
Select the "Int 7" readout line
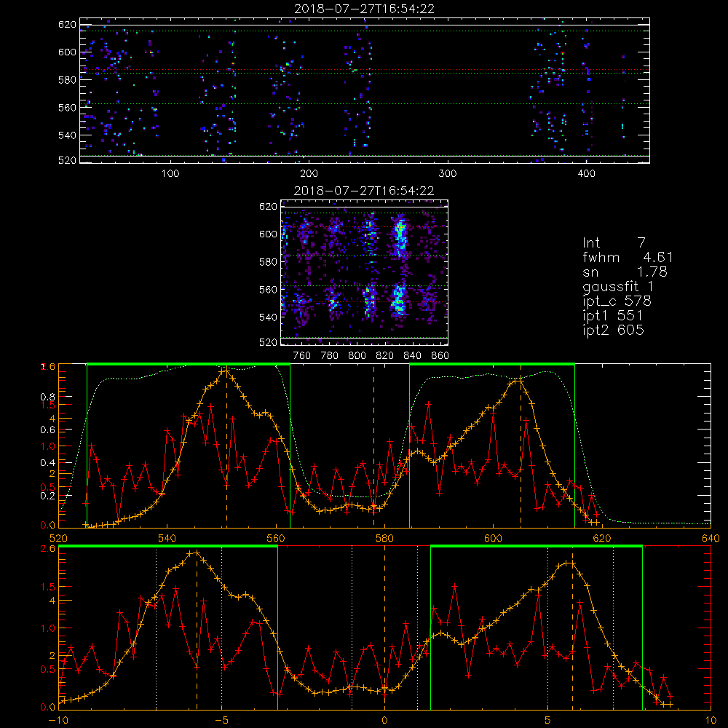click(x=614, y=243)
